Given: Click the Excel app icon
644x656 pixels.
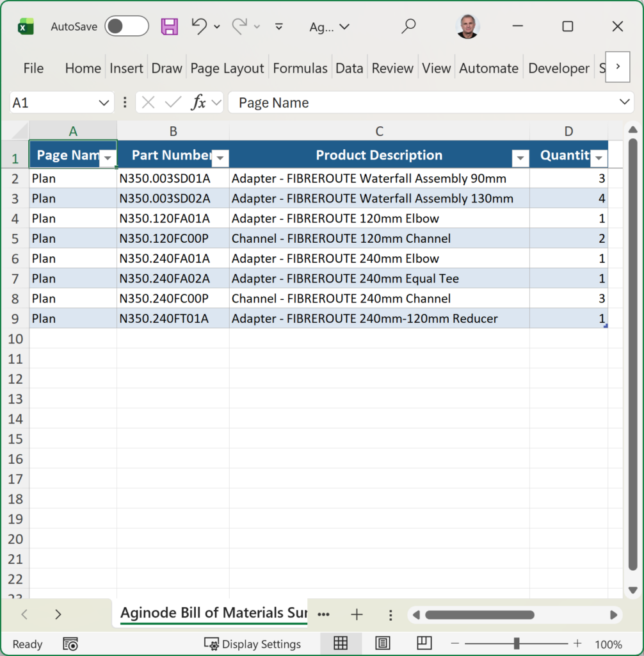Looking at the screenshot, I should 26,27.
